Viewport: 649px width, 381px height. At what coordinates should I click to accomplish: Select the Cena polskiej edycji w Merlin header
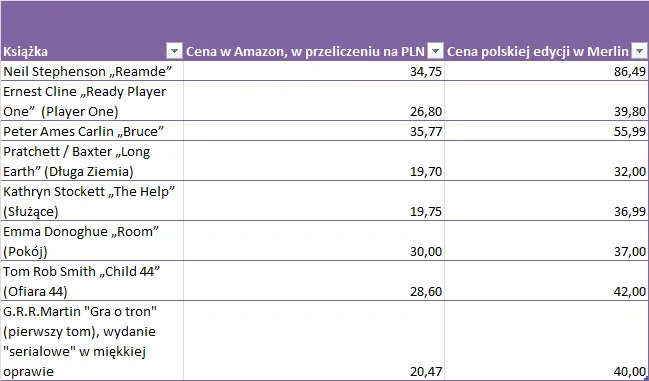point(547,31)
